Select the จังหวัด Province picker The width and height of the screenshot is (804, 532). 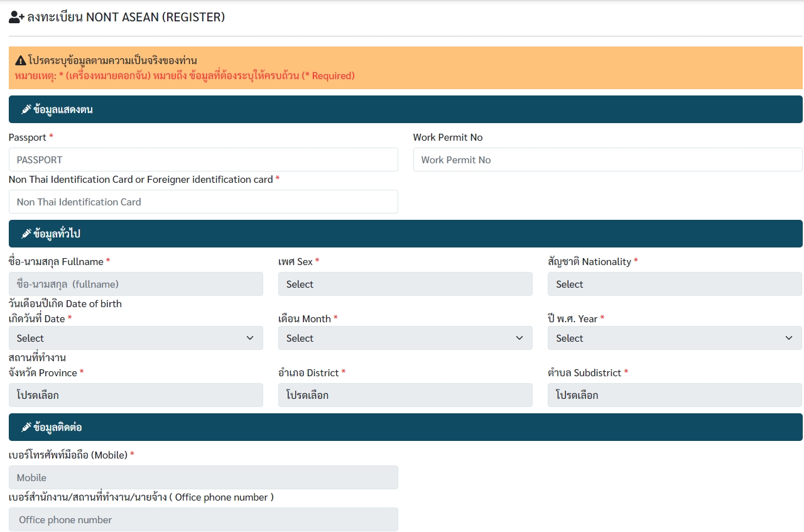pyautogui.click(x=136, y=395)
